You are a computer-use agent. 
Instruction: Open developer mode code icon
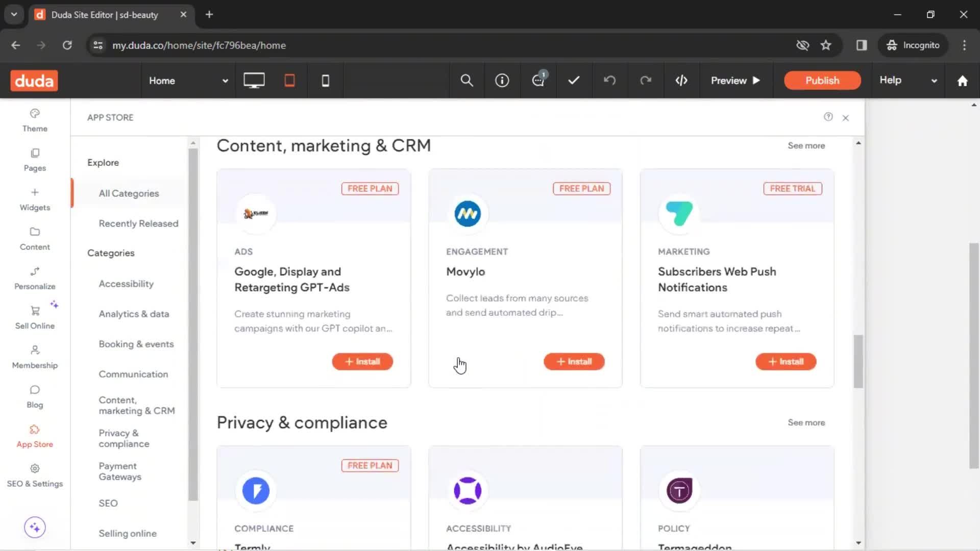pyautogui.click(x=681, y=81)
